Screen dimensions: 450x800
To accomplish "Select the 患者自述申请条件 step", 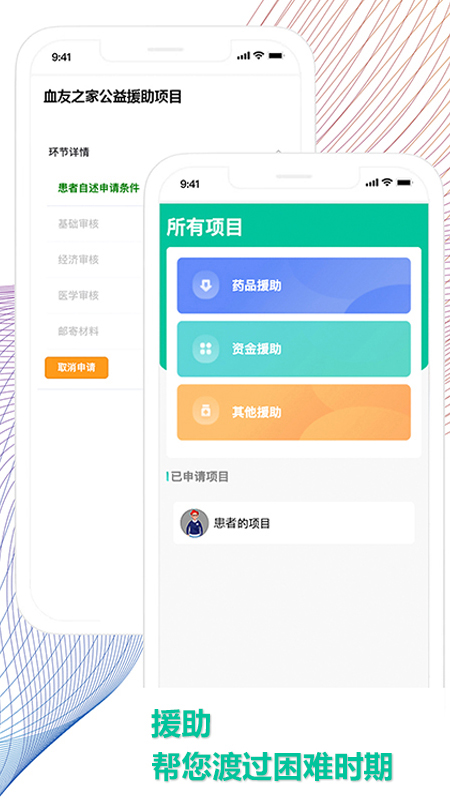I will click(x=98, y=188).
